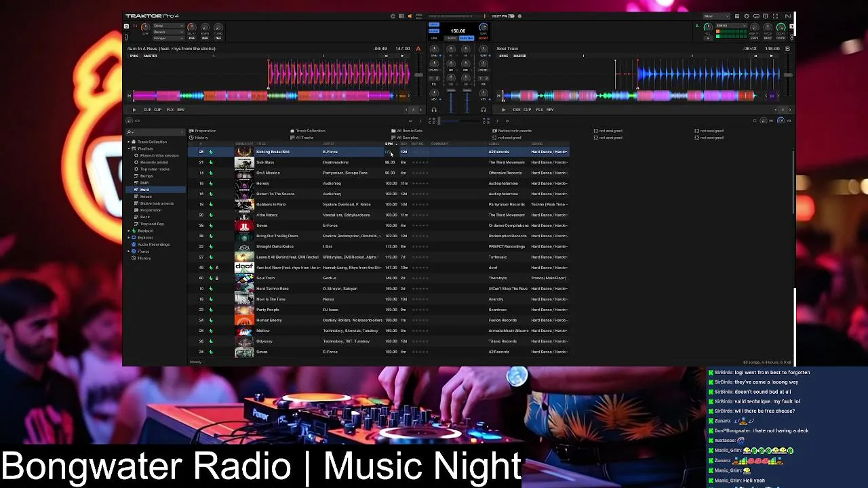Open the Mixer layout dropdown

click(x=715, y=16)
